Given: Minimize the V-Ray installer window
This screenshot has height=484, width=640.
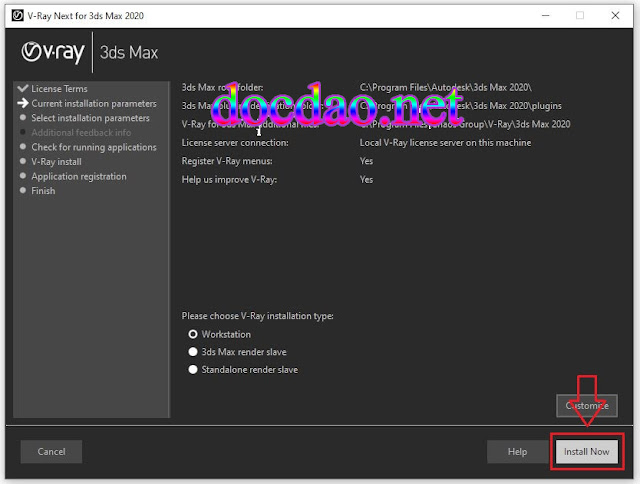Looking at the screenshot, I should [x=546, y=16].
